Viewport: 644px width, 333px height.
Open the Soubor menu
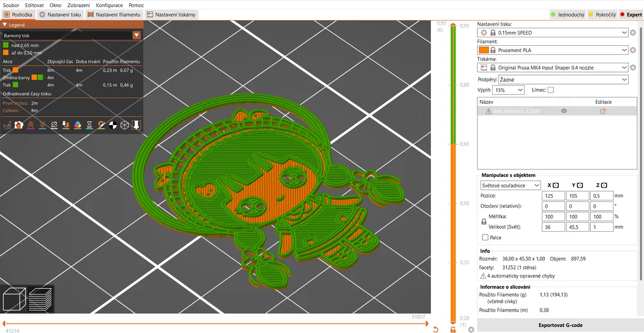(11, 5)
